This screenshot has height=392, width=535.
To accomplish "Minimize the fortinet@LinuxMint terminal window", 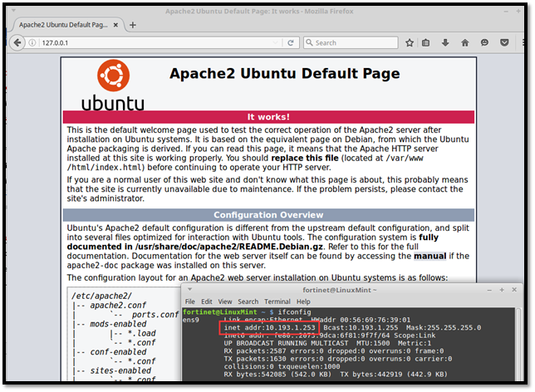I will click(x=489, y=290).
